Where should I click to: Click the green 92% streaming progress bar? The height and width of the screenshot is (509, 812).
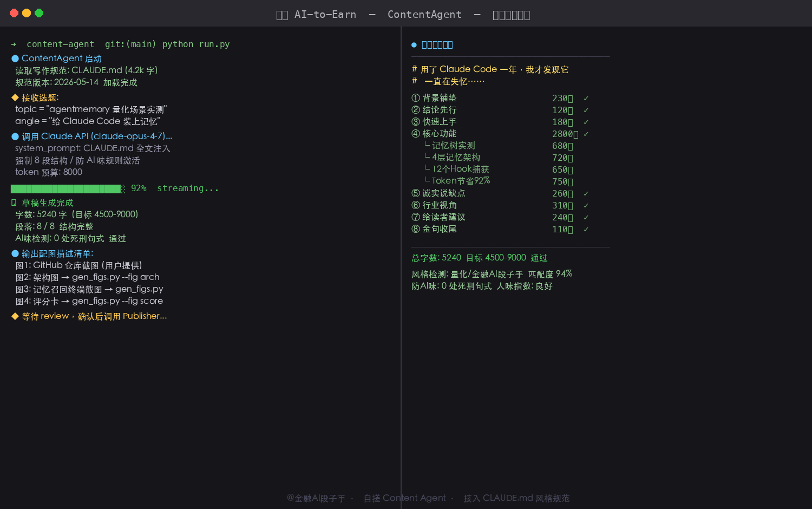68,188
